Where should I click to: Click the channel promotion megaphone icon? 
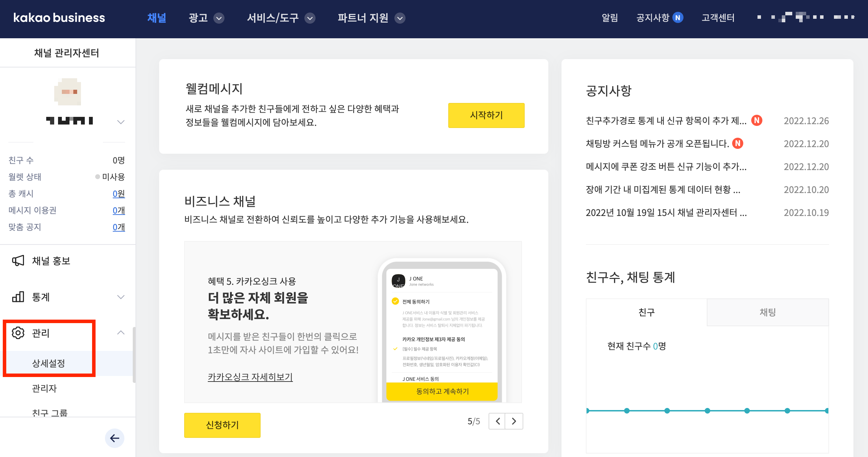[x=18, y=260]
